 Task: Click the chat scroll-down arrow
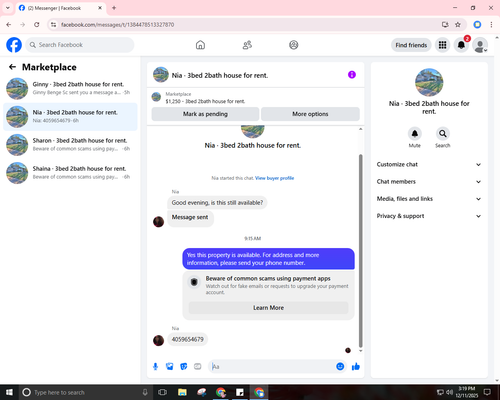(360, 351)
